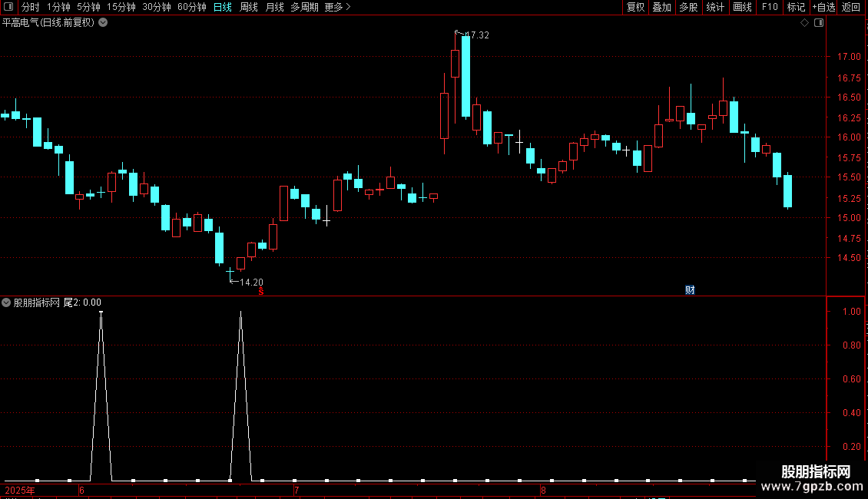
Task: Open 多股 multi-stock view
Action: coord(688,7)
